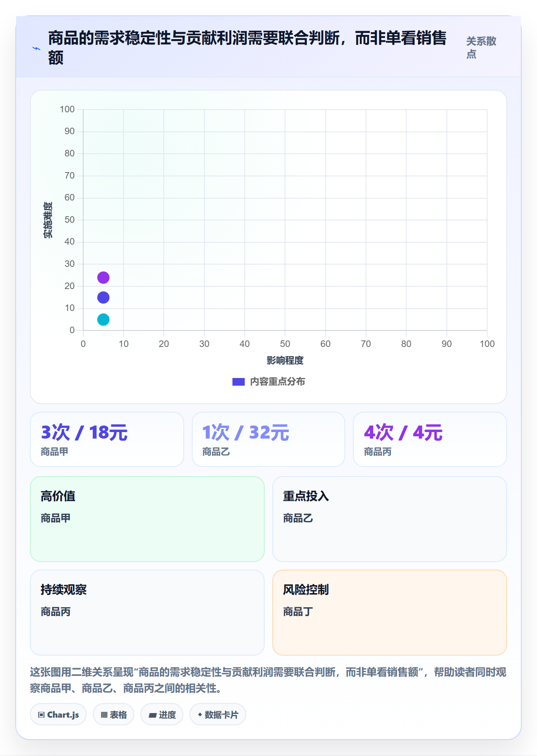Click the description paragraph starting with 这张图用二维关系

pos(268,680)
